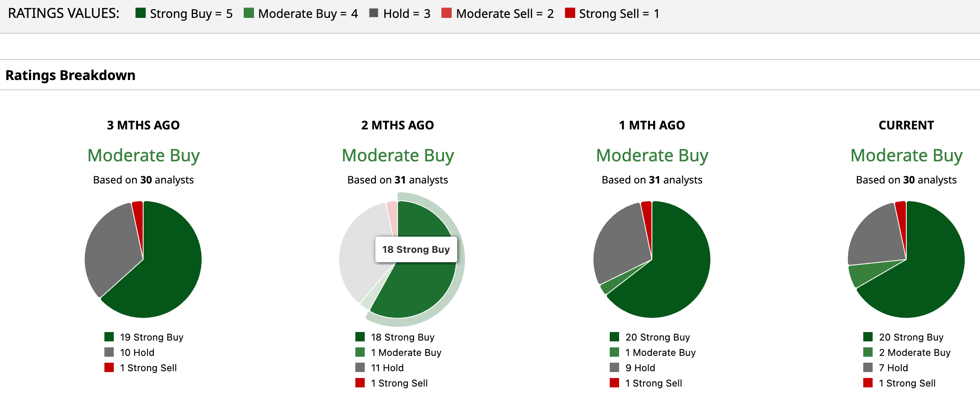Click Moderate Buy rating text under CURRENT

point(906,155)
